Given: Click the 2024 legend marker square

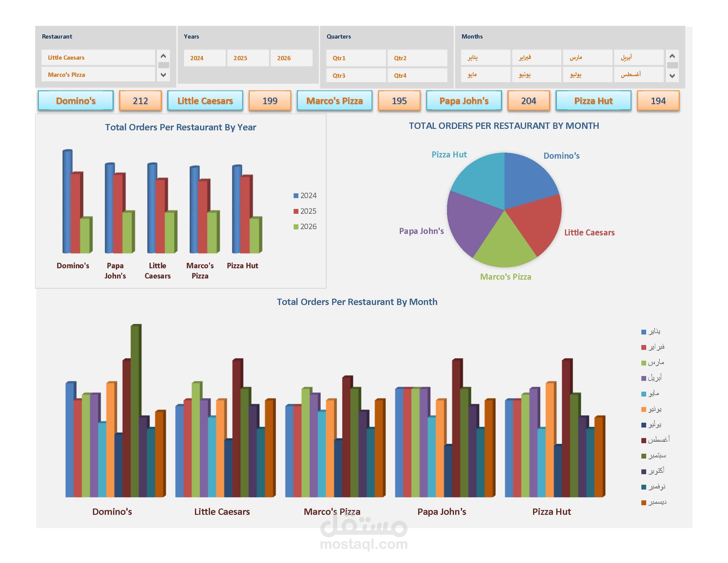Looking at the screenshot, I should coord(296,196).
